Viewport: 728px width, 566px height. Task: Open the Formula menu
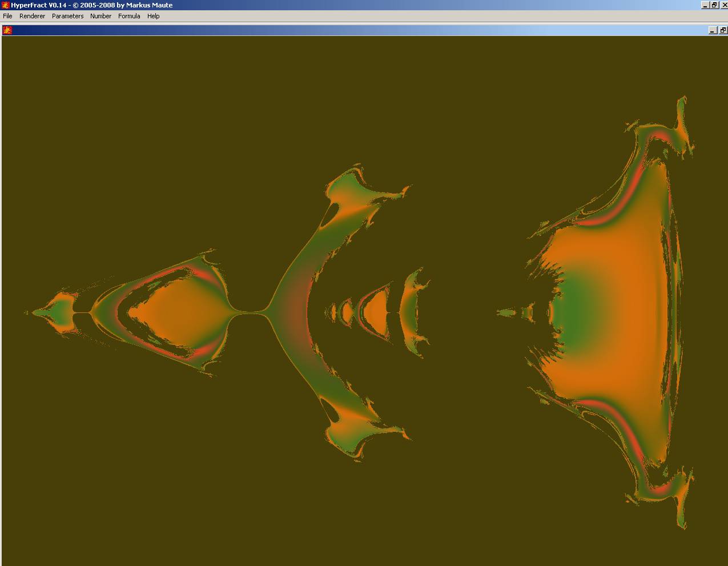pos(129,16)
